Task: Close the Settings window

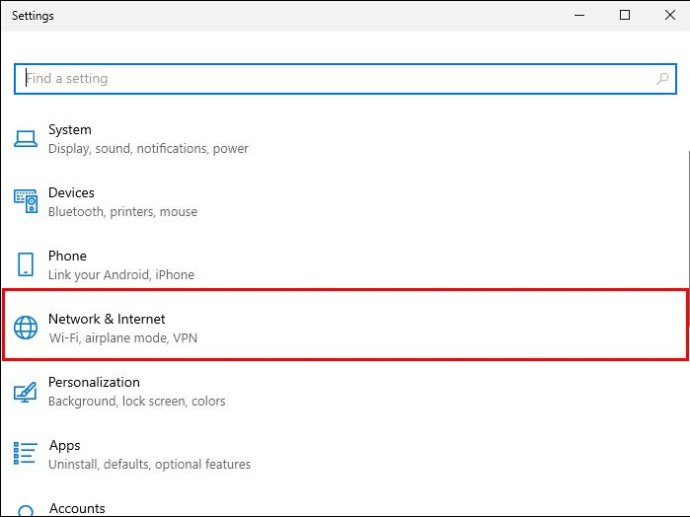Action: coord(670,15)
